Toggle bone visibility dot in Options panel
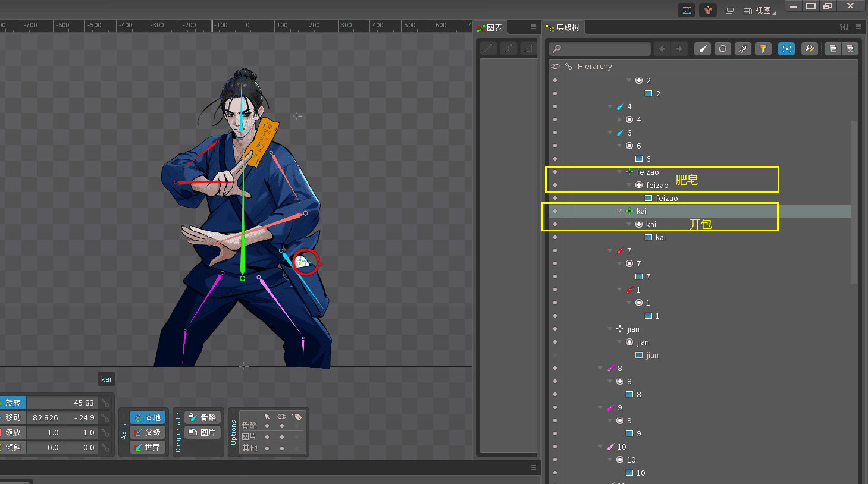 282,425
